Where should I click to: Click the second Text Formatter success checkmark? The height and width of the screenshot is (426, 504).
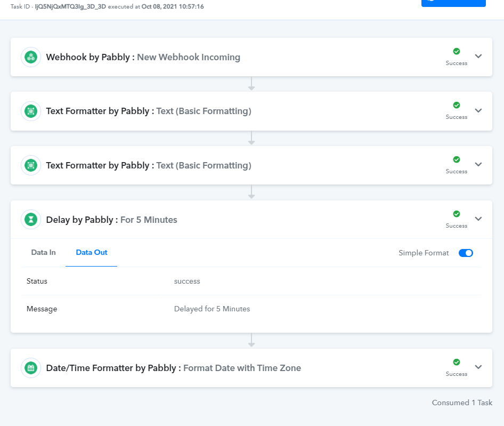457,159
